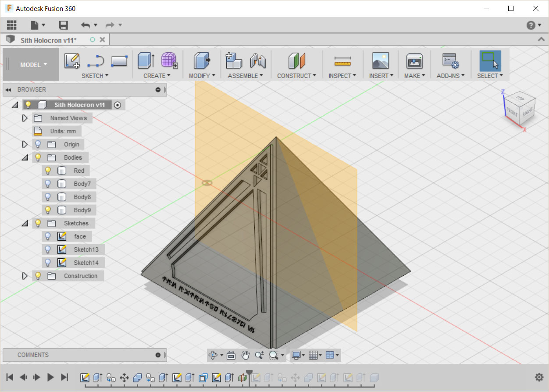
Task: Click the Look At icon
Action: [231, 355]
